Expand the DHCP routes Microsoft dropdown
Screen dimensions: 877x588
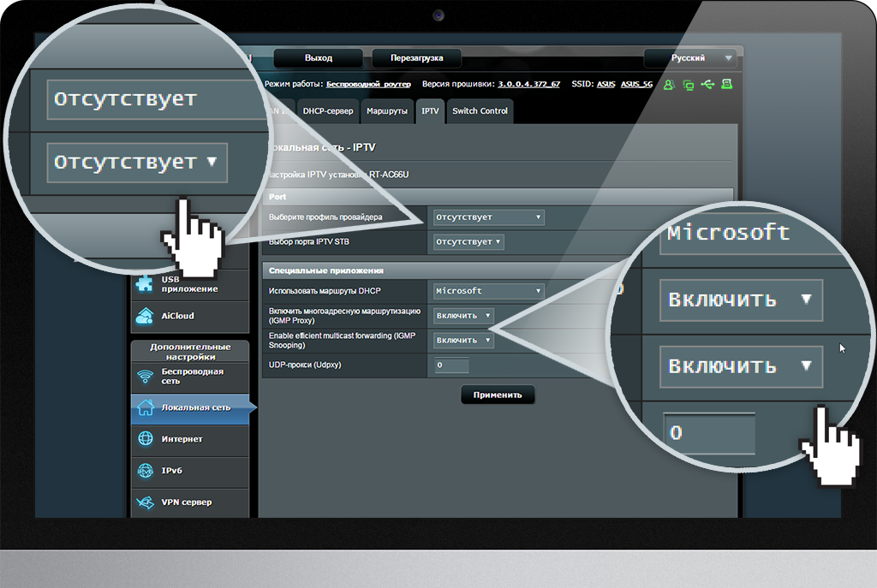pyautogui.click(x=488, y=291)
